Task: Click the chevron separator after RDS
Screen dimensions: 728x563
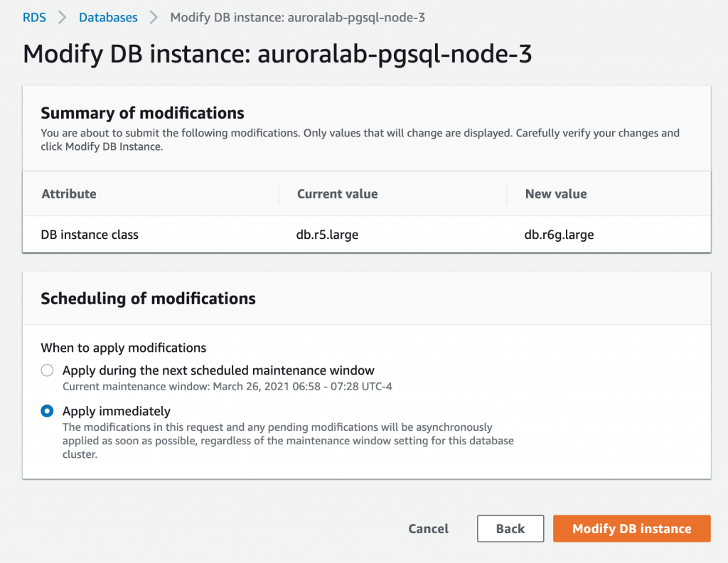Action: pos(63,17)
